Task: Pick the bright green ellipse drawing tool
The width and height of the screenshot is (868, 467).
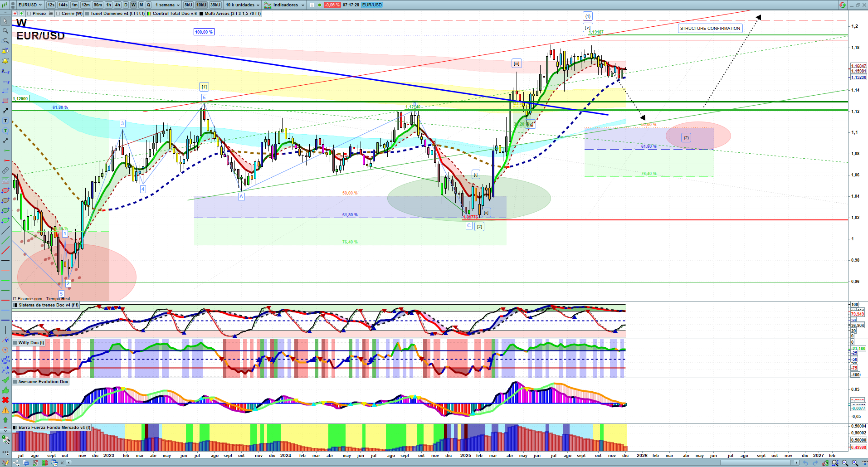Action: pyautogui.click(x=5, y=220)
